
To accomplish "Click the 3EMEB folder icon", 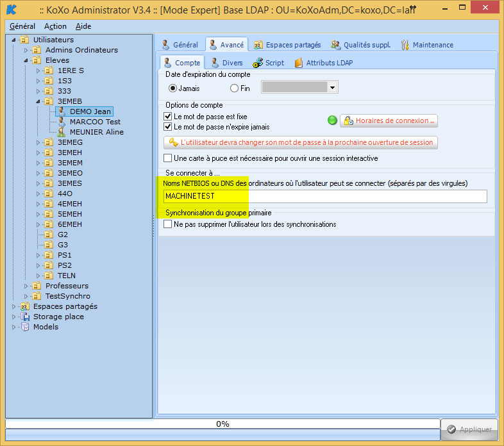I will pyautogui.click(x=49, y=101).
